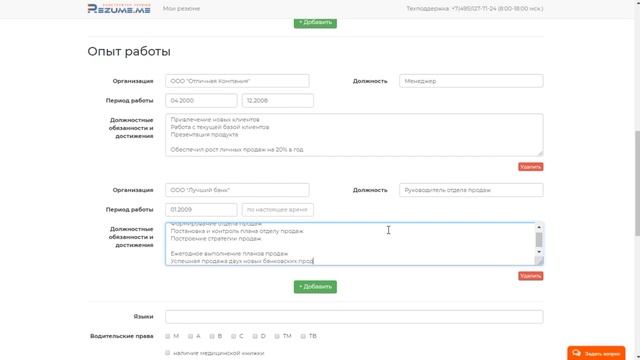Screen dimensions: 640x360
Task: Click the textarea scroll down arrow
Action: click(539, 252)
